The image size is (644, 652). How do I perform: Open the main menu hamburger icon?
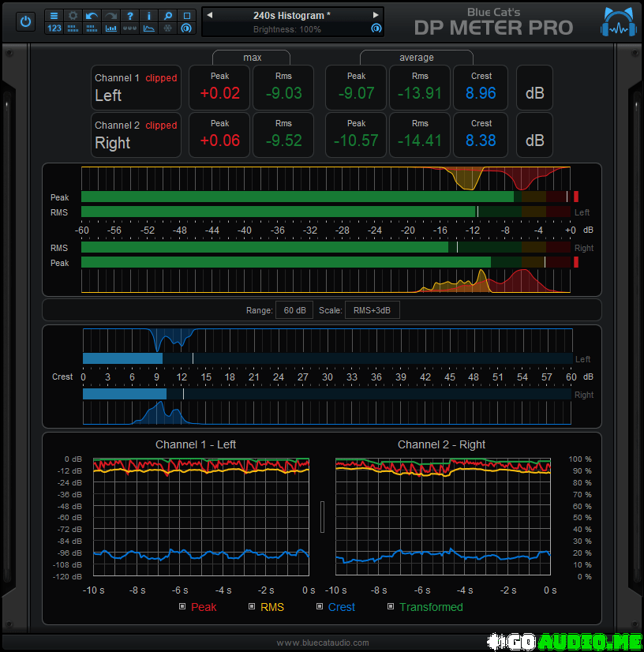point(54,16)
